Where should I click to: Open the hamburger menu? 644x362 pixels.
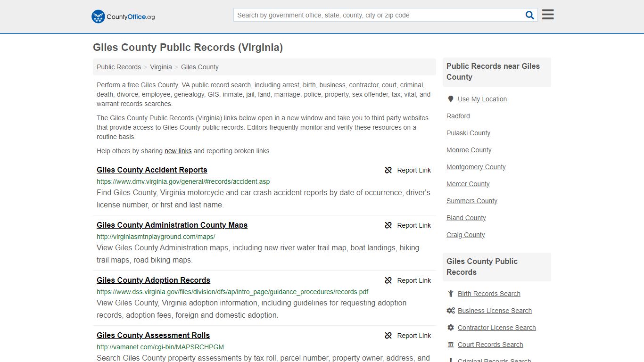click(548, 15)
